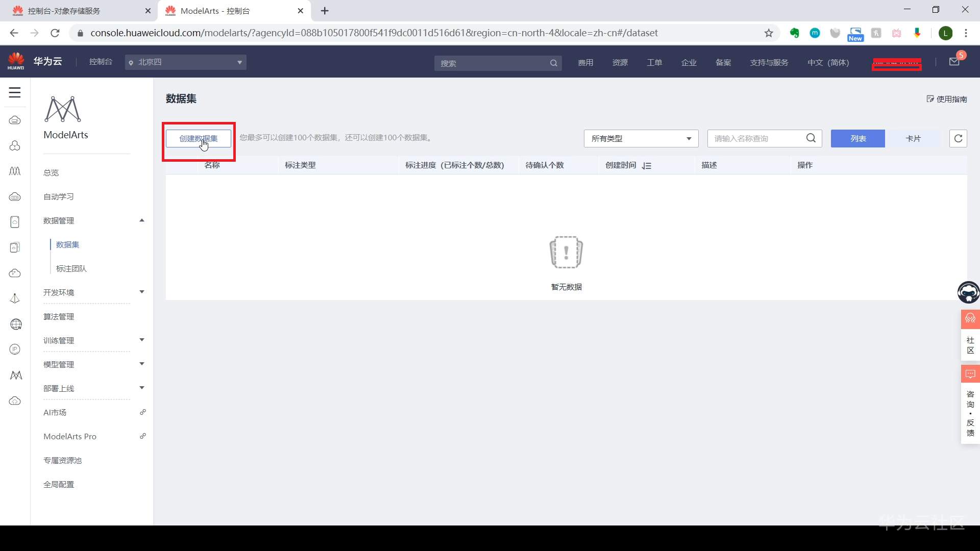Click the dataset name search field

click(x=755, y=138)
